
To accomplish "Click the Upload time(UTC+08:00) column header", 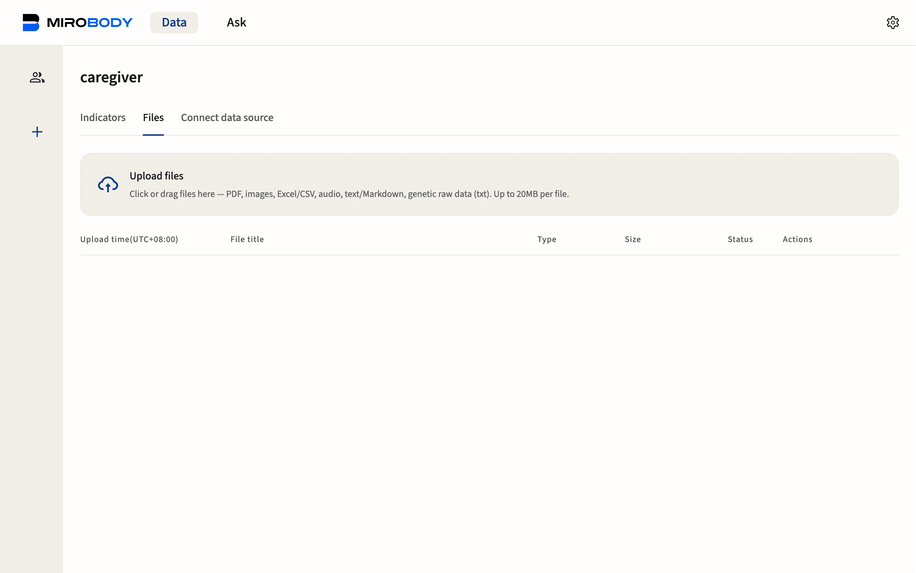I will pyautogui.click(x=129, y=239).
